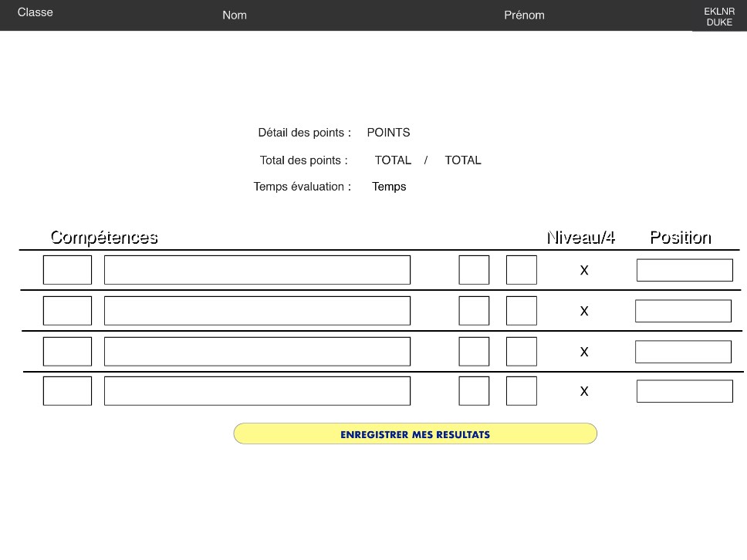Image resolution: width=747 pixels, height=560 pixels.
Task: Select the Classe header label
Action: [35, 12]
